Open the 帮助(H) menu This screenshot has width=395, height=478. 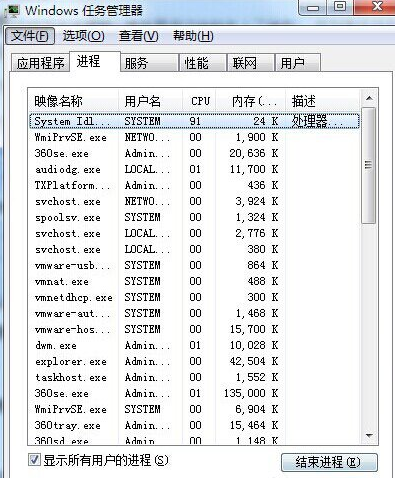click(x=193, y=36)
